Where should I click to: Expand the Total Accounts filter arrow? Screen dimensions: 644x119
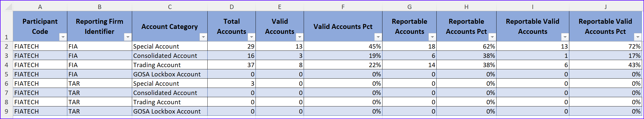251,37
